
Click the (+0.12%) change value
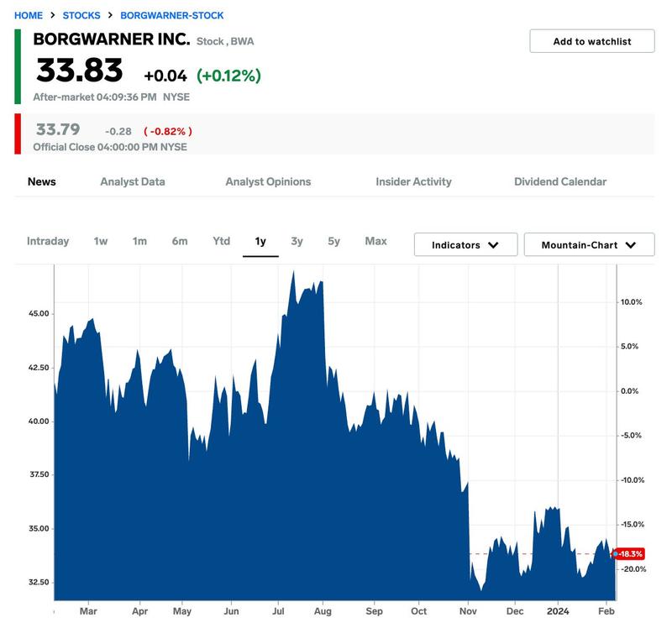pos(228,76)
